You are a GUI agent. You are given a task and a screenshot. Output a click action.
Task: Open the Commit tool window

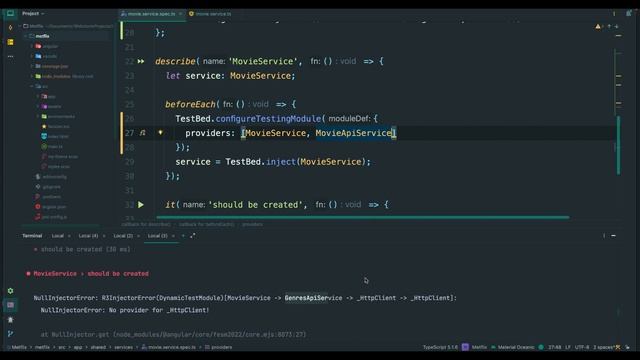[10, 28]
